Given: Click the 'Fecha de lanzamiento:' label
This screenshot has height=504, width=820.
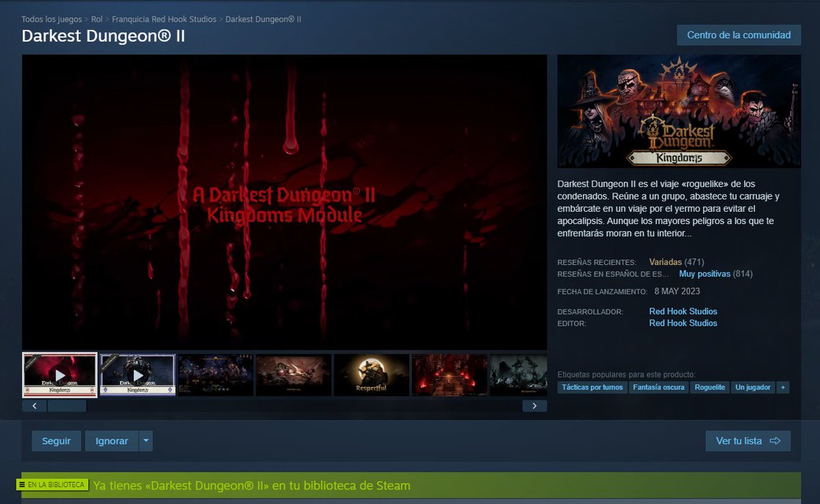Looking at the screenshot, I should [x=602, y=292].
